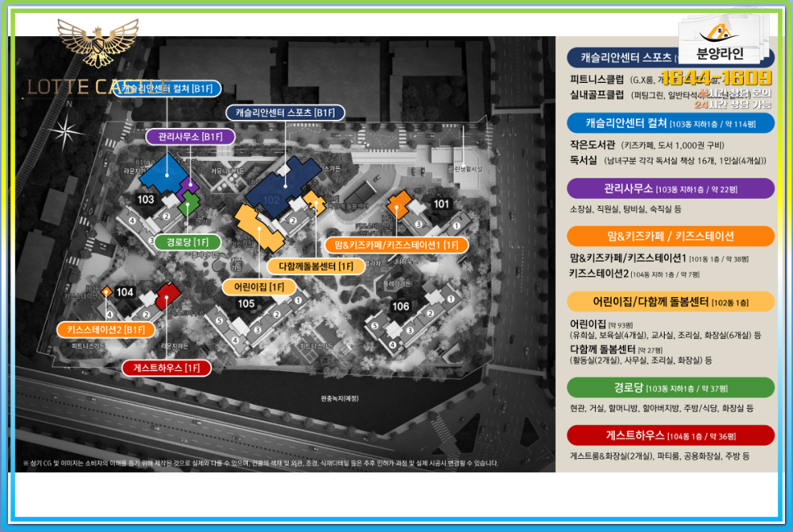Click the 키즈스테이션2 legend entry
The height and width of the screenshot is (532, 793).
[635, 273]
